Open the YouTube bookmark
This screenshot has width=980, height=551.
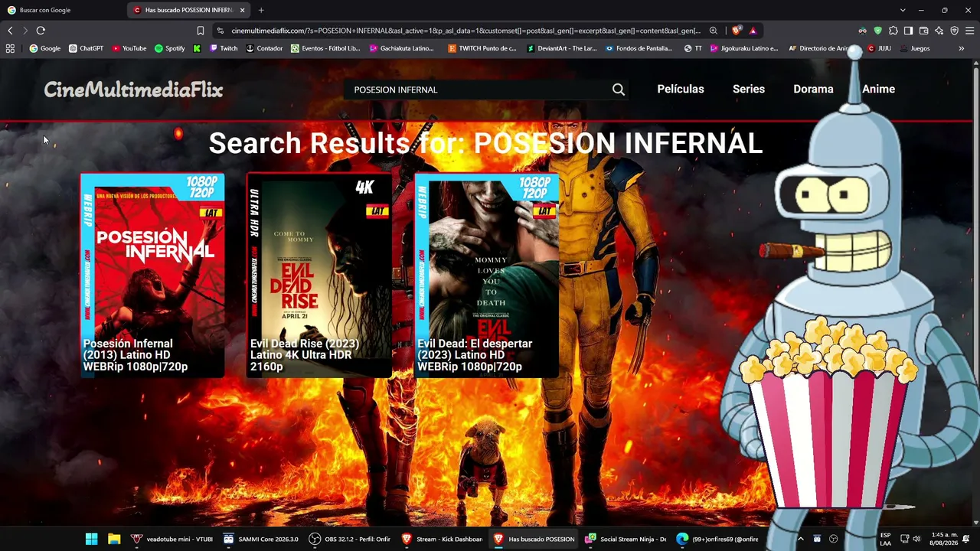(x=129, y=48)
